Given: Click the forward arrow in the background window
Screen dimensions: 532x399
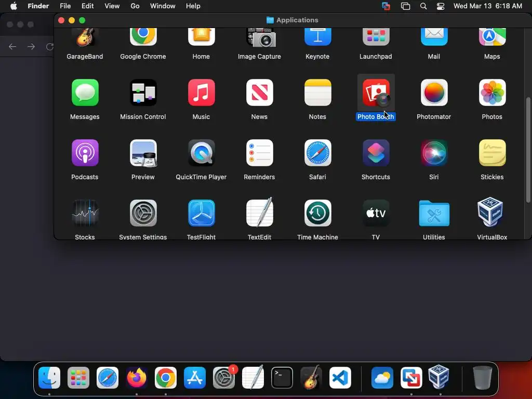Looking at the screenshot, I should coord(31,46).
